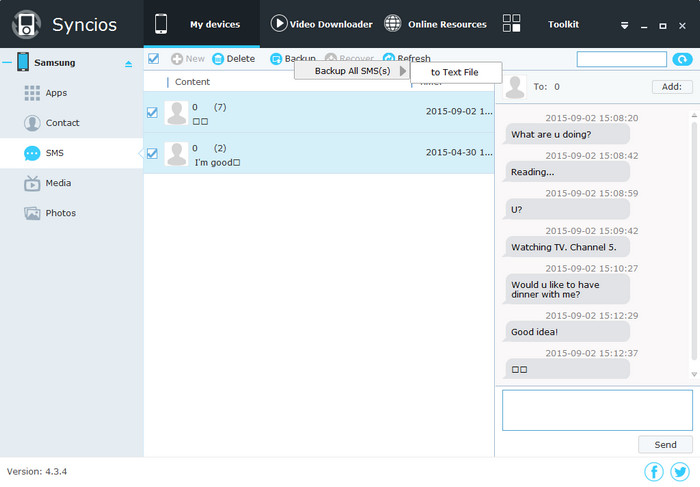
Task: Click the Video Downloader play icon
Action: point(279,23)
